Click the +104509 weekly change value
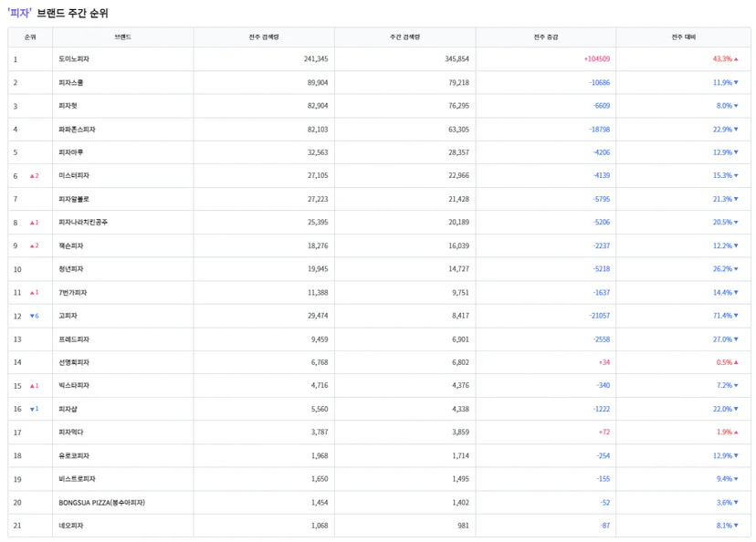This screenshot has width=756, height=542. 597,58
